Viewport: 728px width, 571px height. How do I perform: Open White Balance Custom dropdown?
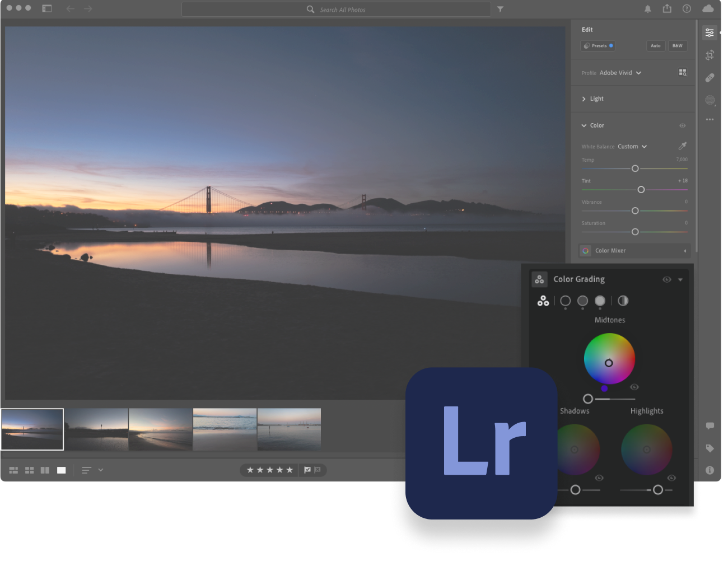(x=632, y=147)
